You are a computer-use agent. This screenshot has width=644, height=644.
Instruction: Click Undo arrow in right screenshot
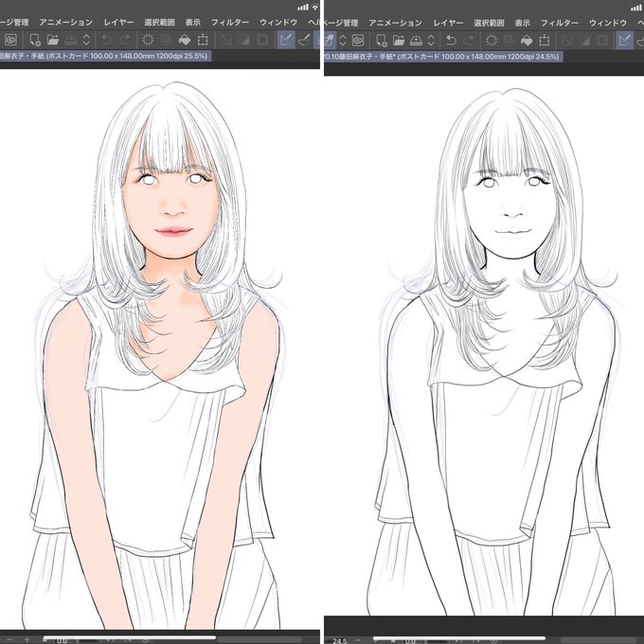pyautogui.click(x=451, y=40)
